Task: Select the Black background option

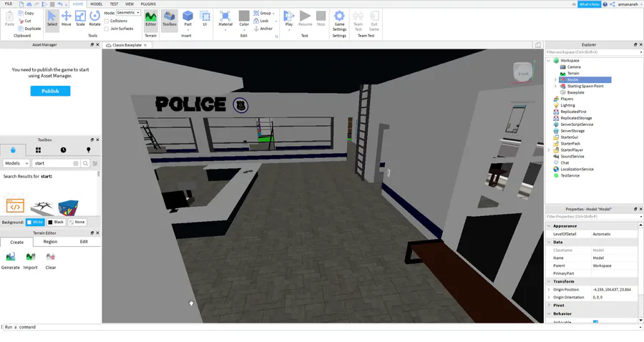Action: tap(56, 222)
